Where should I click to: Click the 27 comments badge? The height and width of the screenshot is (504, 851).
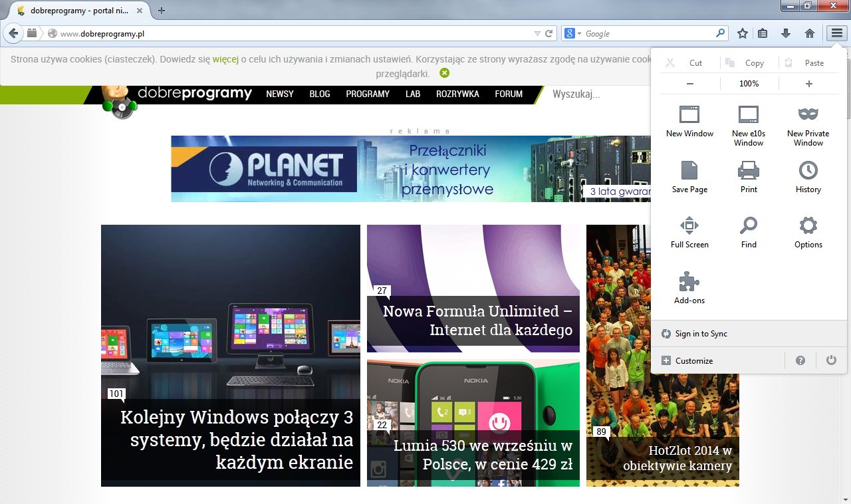click(382, 291)
